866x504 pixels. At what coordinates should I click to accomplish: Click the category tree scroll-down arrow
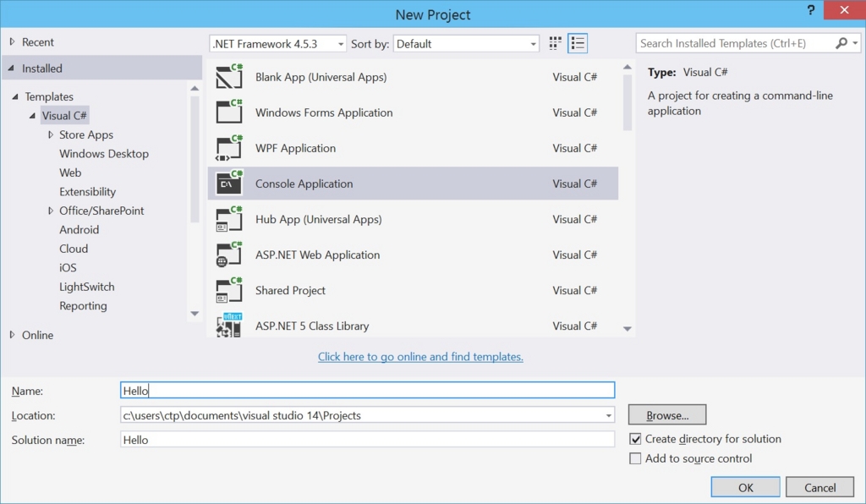click(x=195, y=314)
